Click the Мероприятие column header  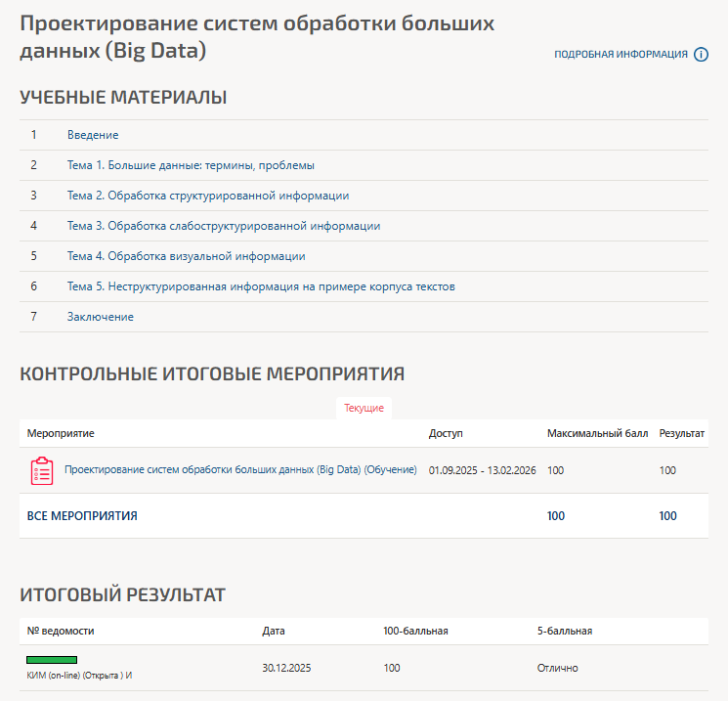tap(61, 432)
